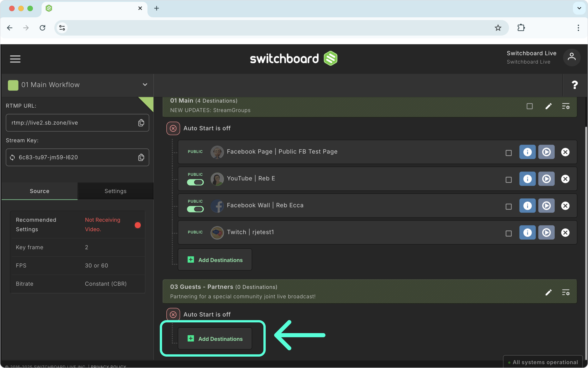Add Destinations to 01 Main group
The width and height of the screenshot is (588, 368).
tap(215, 260)
